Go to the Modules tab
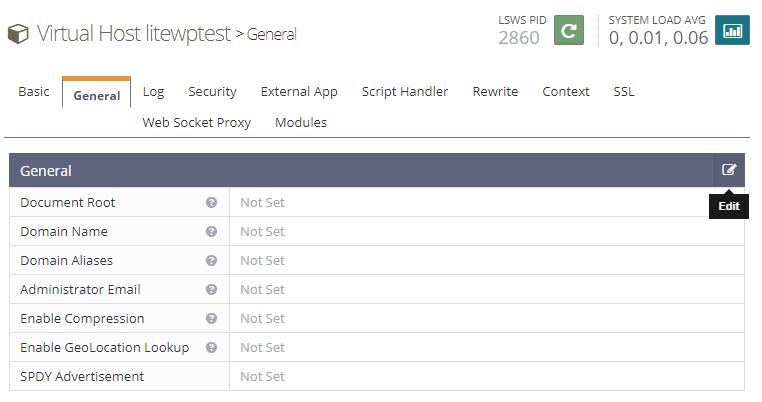Screen dimensions: 762x402 click(301, 122)
